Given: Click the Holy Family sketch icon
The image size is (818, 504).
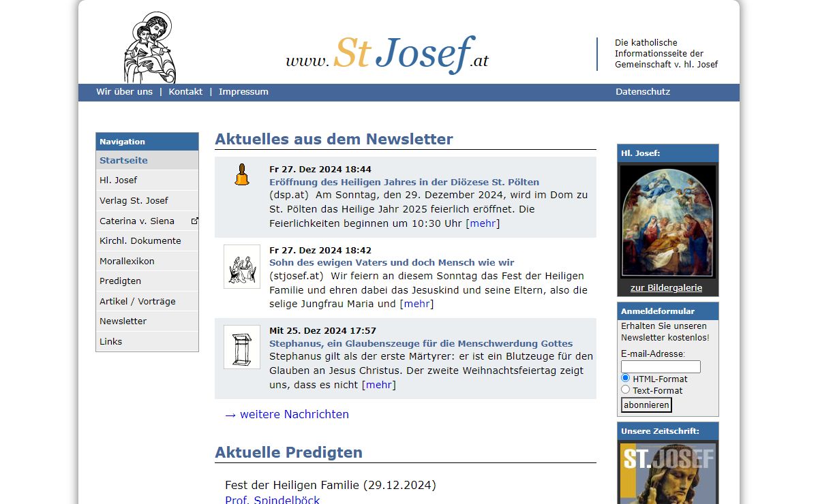Looking at the screenshot, I should tap(242, 266).
